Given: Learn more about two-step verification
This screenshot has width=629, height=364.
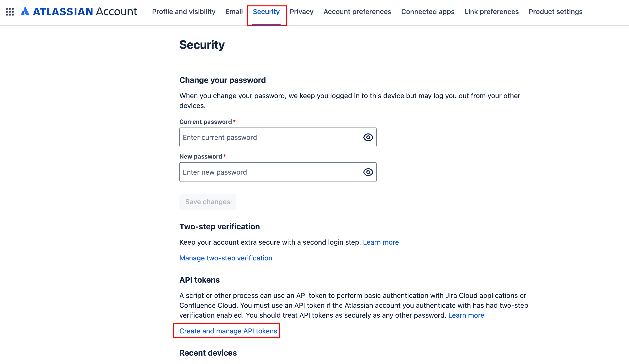Looking at the screenshot, I should coord(381,242).
